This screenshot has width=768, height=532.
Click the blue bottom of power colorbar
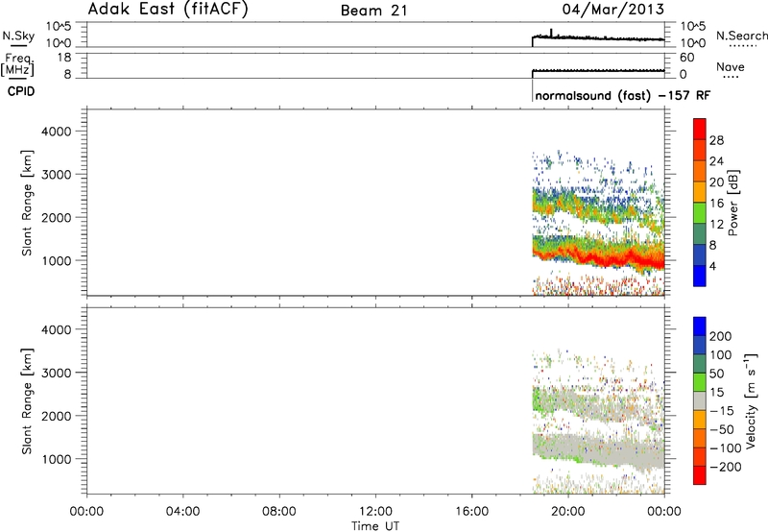[700, 276]
